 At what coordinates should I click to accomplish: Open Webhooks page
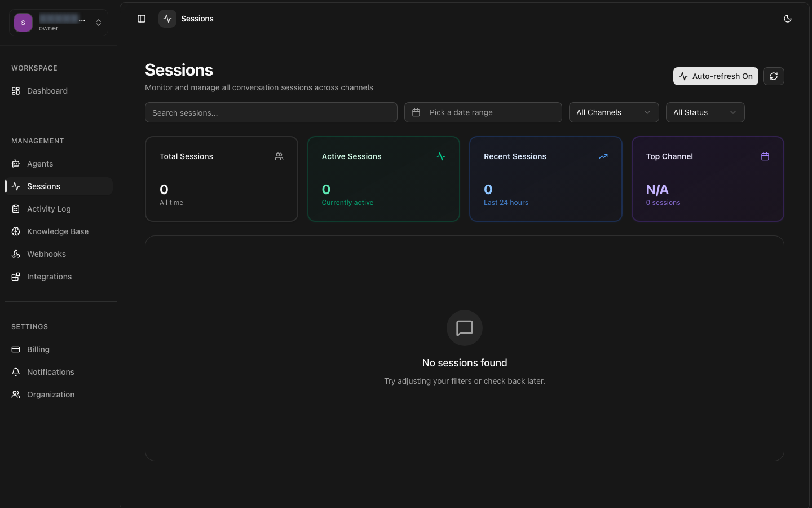(x=59, y=254)
